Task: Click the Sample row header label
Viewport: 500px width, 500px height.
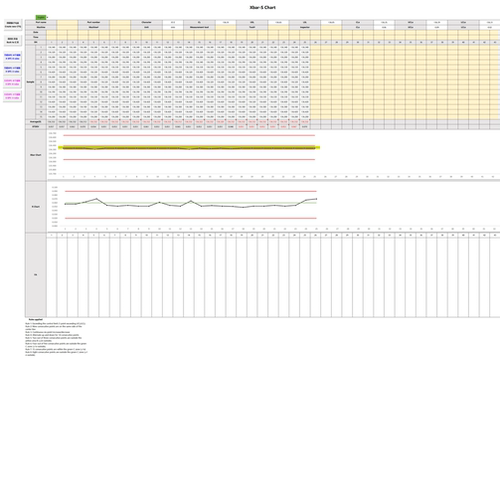Action: (30, 82)
